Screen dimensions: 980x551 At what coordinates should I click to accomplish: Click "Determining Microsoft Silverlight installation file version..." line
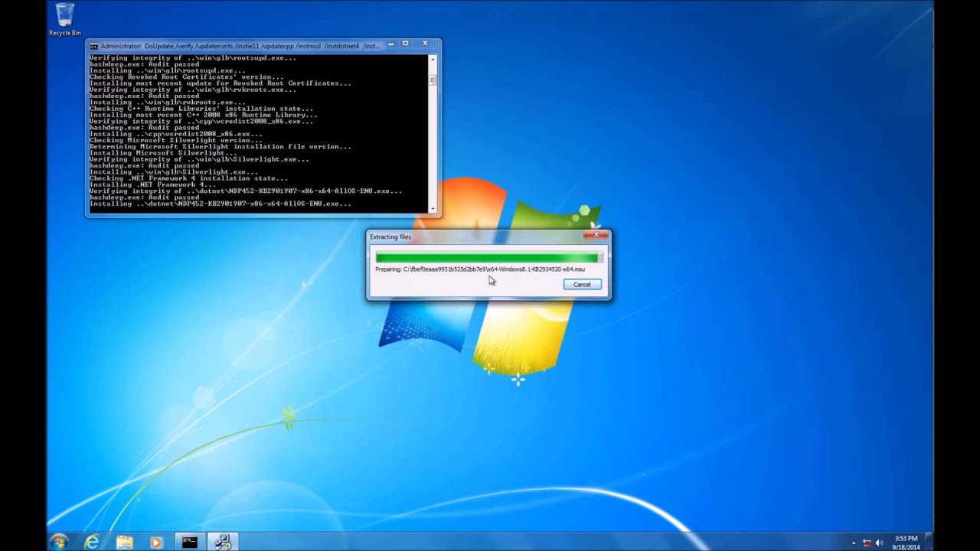(x=220, y=146)
